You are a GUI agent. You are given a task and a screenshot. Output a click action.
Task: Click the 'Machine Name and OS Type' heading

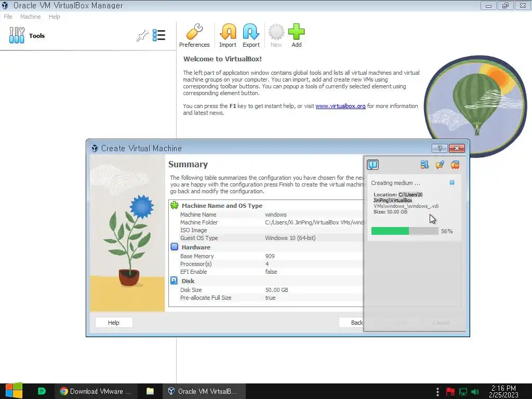tap(222, 206)
